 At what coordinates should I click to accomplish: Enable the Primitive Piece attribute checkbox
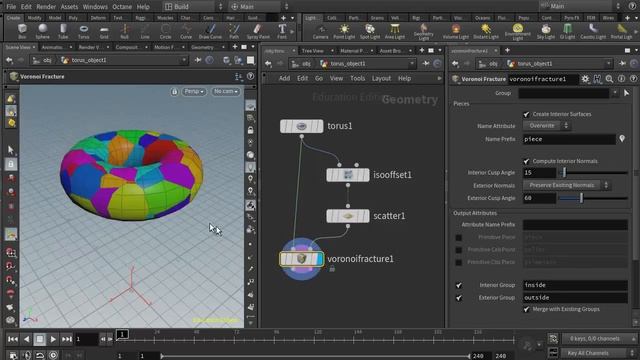(x=459, y=237)
